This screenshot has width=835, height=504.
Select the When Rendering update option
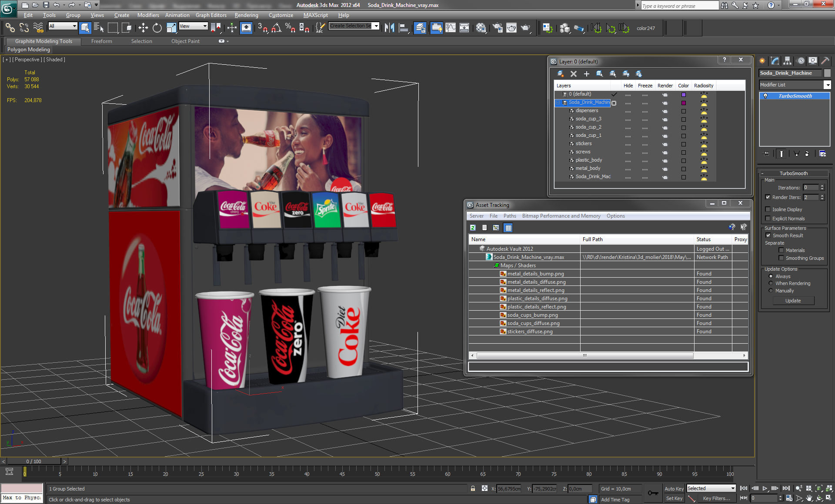coord(771,283)
